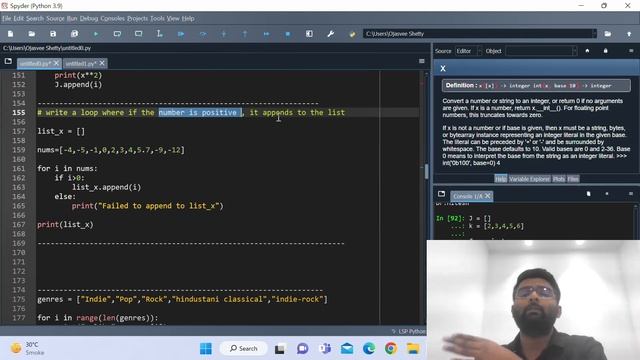Open editor file browse tabs icon
This screenshot has width=640, height=360.
[8, 61]
